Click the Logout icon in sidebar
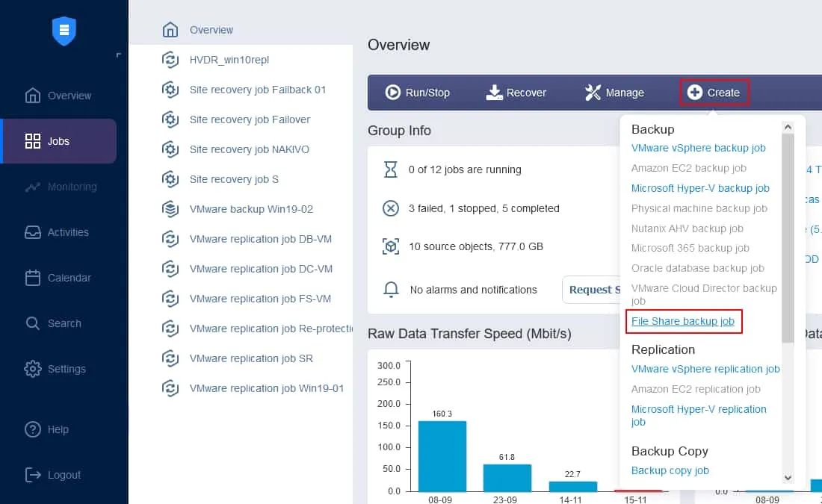The height and width of the screenshot is (504, 822). [33, 475]
